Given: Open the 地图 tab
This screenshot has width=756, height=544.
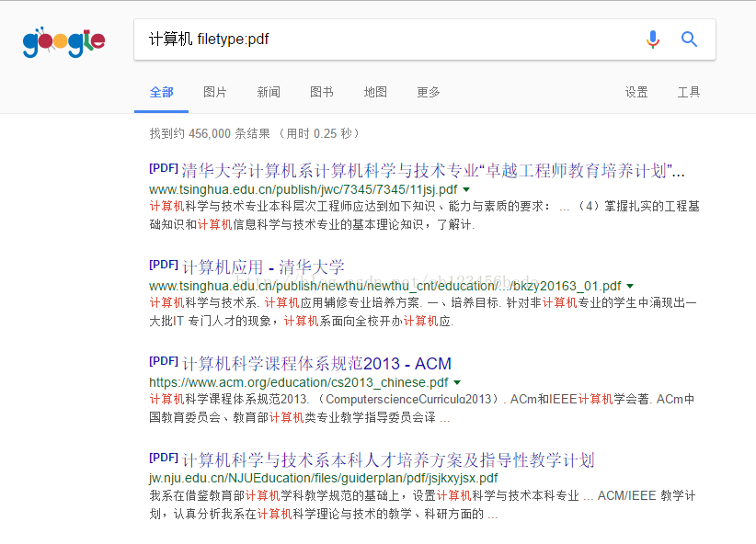Looking at the screenshot, I should (375, 92).
